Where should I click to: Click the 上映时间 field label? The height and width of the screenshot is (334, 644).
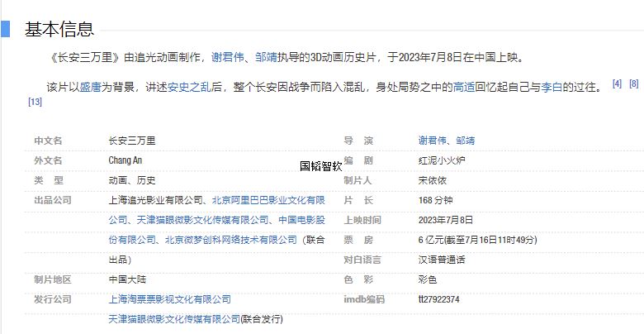(x=362, y=220)
